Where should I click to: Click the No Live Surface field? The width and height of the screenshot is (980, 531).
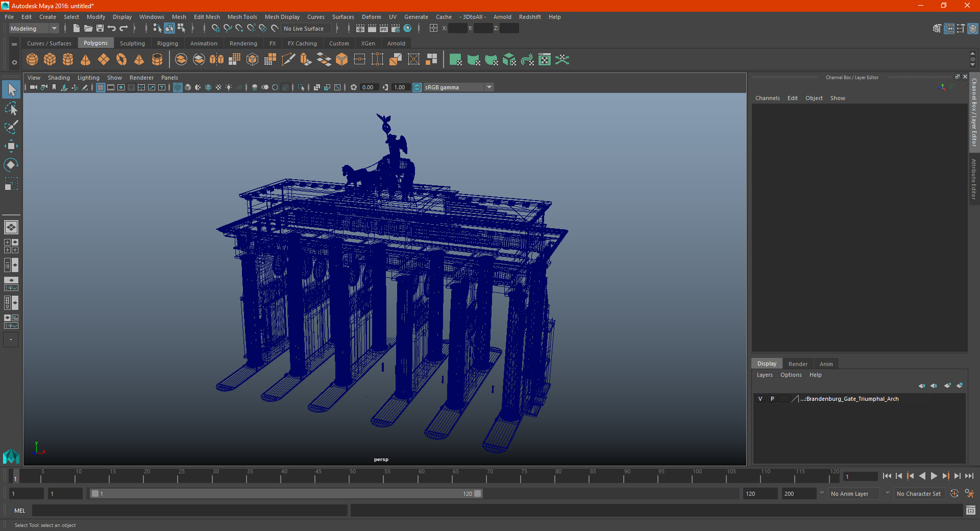(306, 29)
